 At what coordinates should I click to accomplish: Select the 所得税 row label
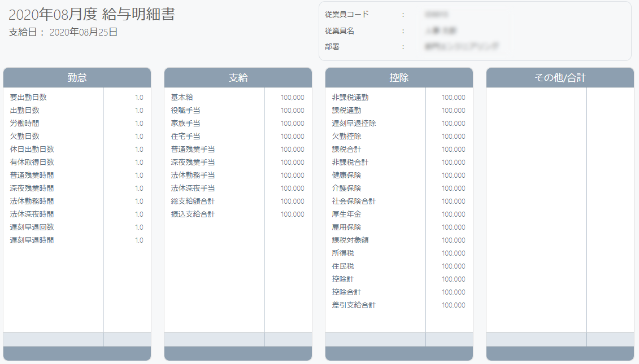pyautogui.click(x=343, y=253)
